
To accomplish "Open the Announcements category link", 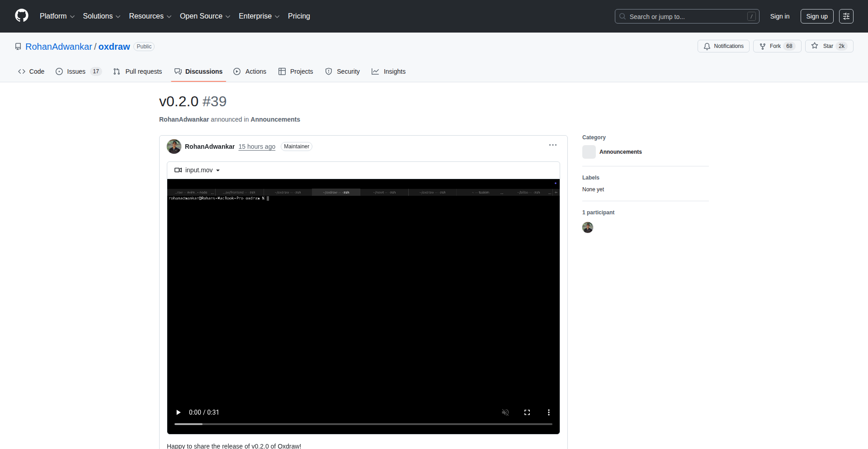I will (x=620, y=152).
